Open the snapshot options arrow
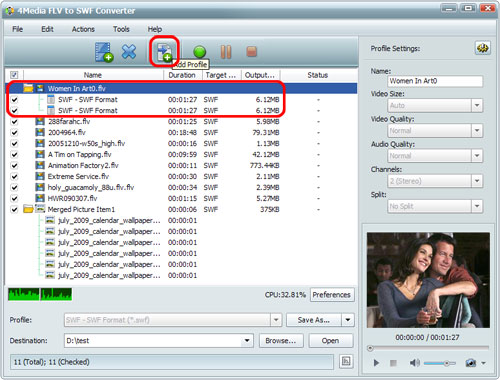Screen dimensions: 500x380 484,363
